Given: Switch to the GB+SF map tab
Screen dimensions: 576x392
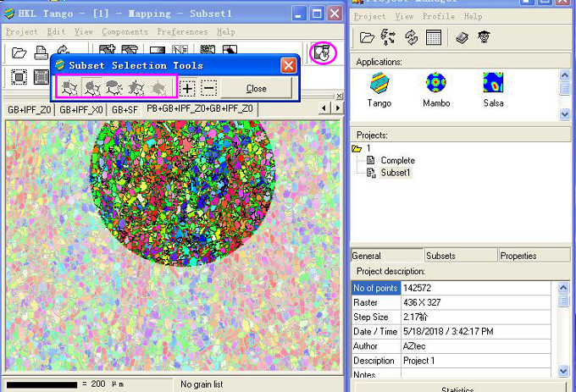Looking at the screenshot, I should coord(124,109).
